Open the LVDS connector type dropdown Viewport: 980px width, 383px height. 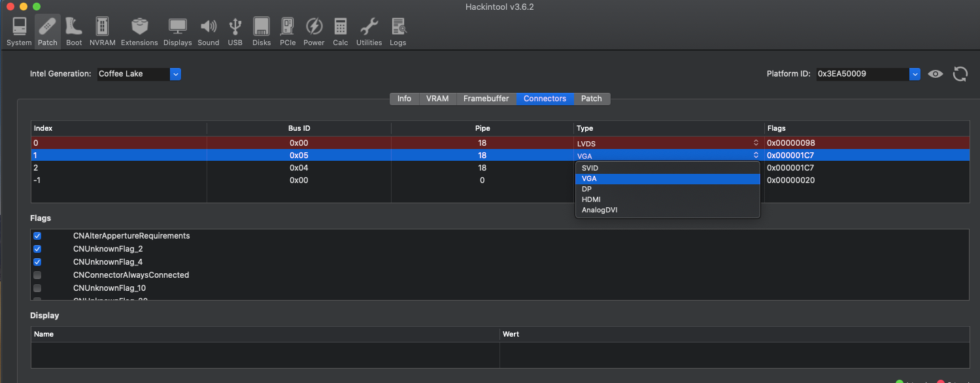pos(756,142)
